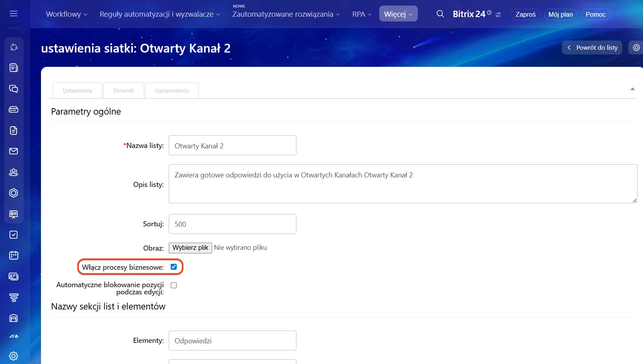Viewport: 643px width, 364px height.
Task: Click the Powrót do listy button
Action: 592,48
